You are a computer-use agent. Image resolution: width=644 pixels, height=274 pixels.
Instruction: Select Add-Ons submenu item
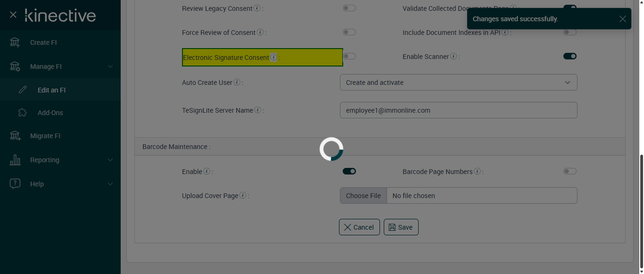point(60,113)
